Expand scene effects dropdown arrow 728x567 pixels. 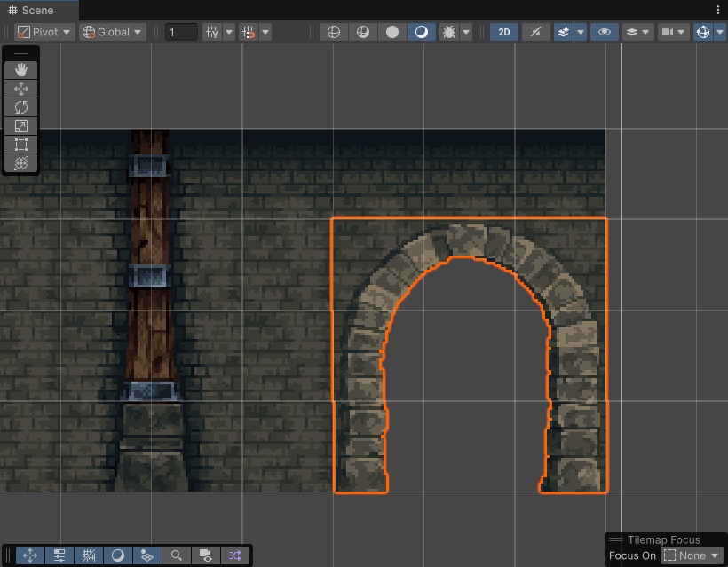(x=581, y=32)
